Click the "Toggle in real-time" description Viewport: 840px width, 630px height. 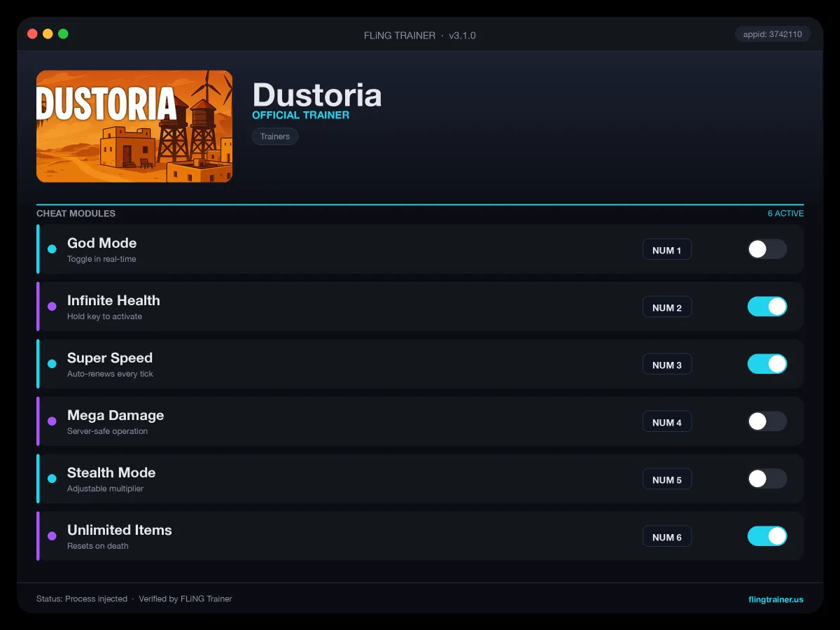coord(101,259)
